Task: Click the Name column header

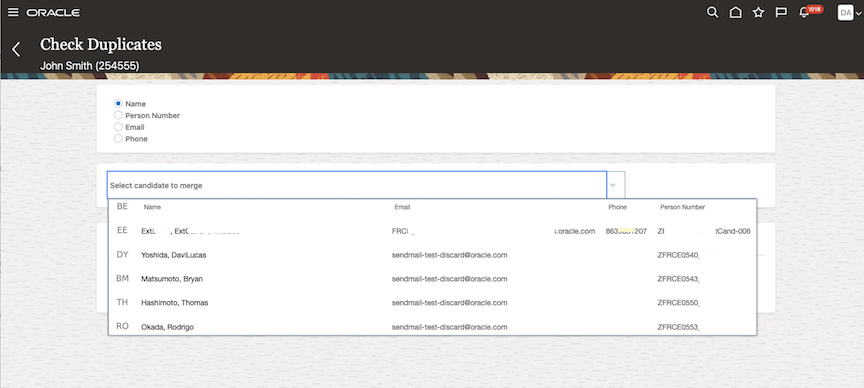Action: tap(152, 207)
